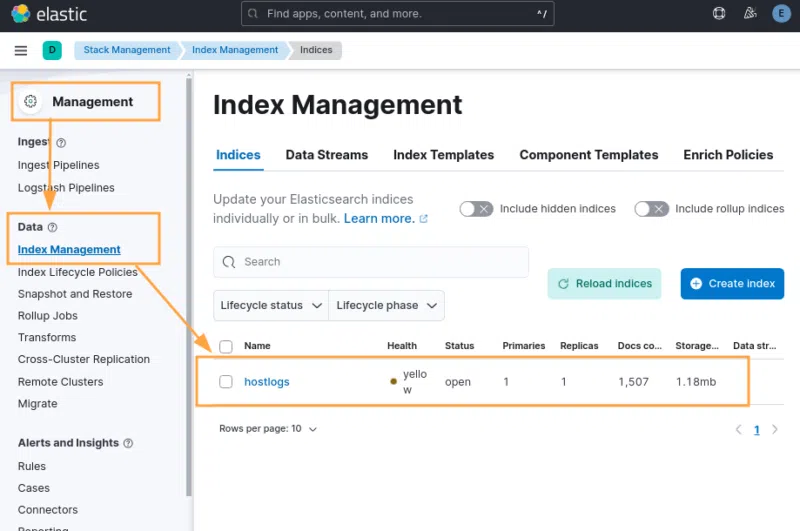Enable Include hidden indices switch

click(x=476, y=209)
